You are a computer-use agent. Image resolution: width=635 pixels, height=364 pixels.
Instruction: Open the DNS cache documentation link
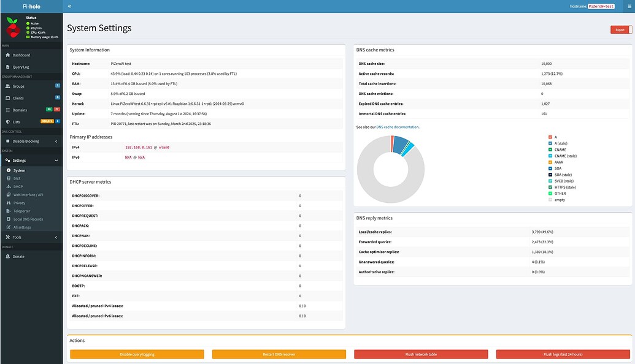397,127
